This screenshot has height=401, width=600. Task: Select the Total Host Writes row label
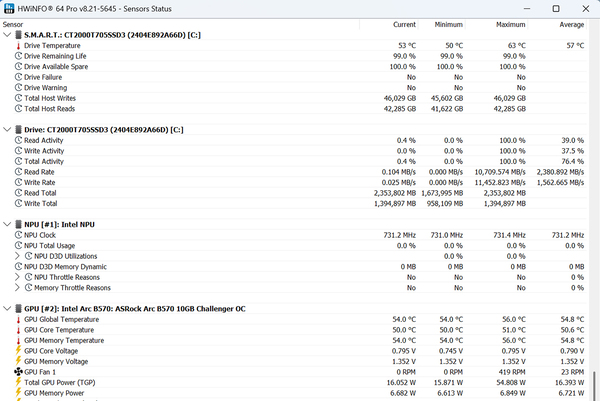50,98
